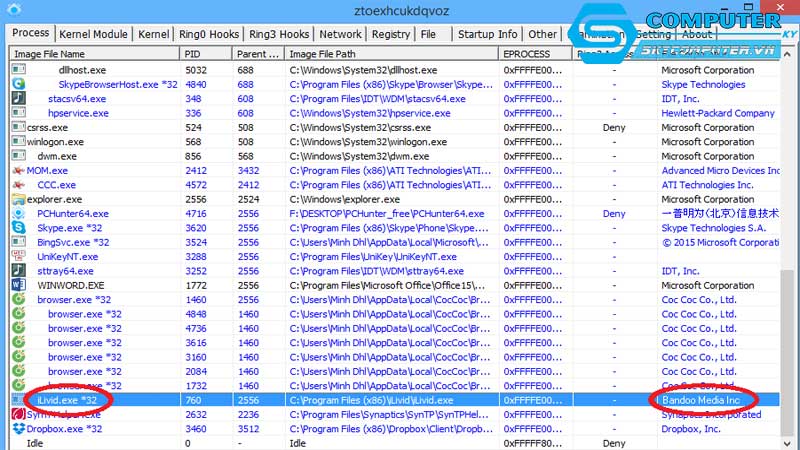
Task: Select the explorer.exe process name
Action: tap(54, 199)
